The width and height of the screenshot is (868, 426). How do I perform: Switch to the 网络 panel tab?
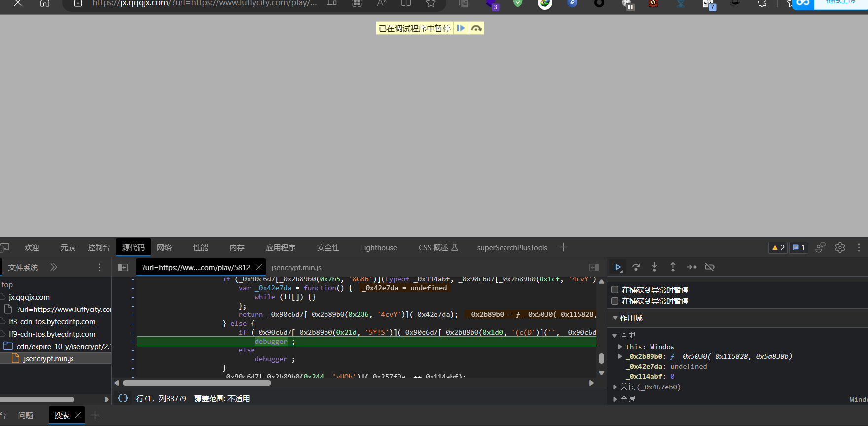point(164,248)
